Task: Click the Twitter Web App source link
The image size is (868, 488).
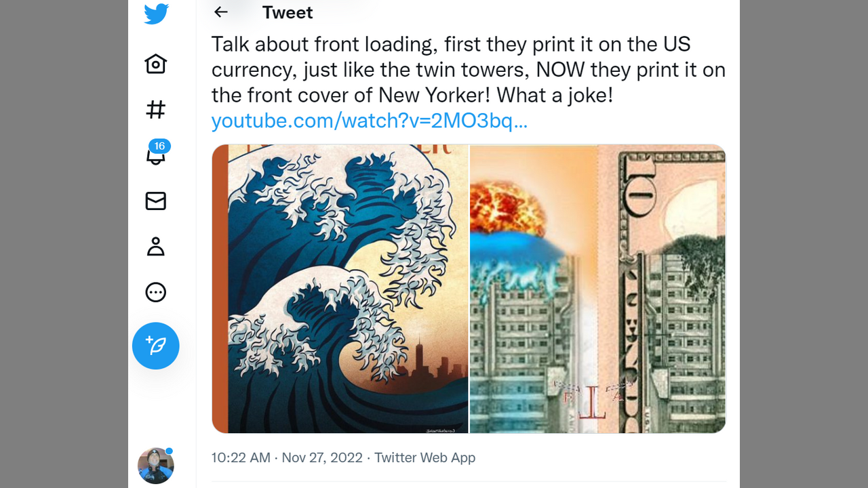Action: point(425,457)
